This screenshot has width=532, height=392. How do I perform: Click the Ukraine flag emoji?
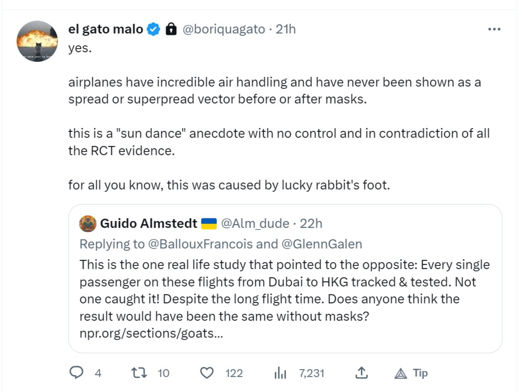tap(208, 224)
